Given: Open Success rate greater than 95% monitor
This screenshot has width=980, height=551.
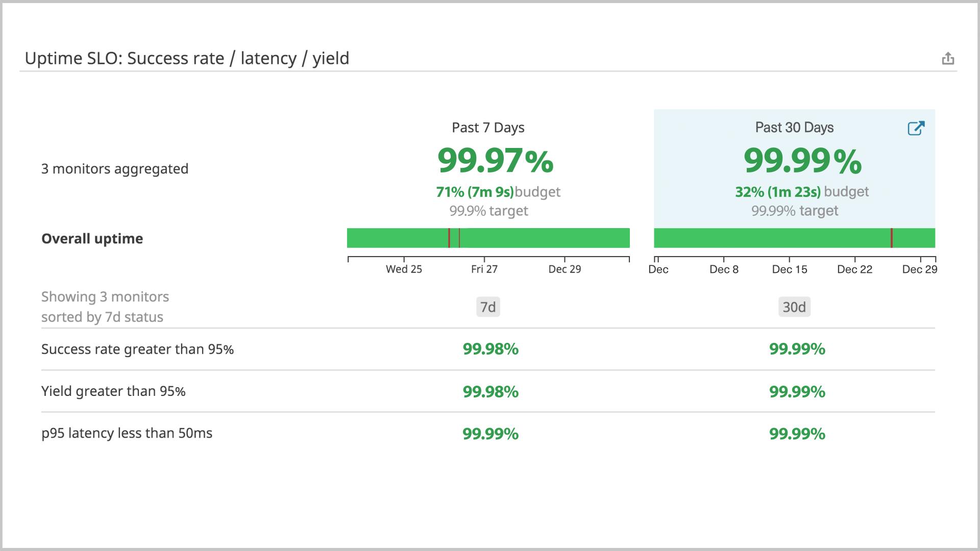Looking at the screenshot, I should [x=137, y=349].
